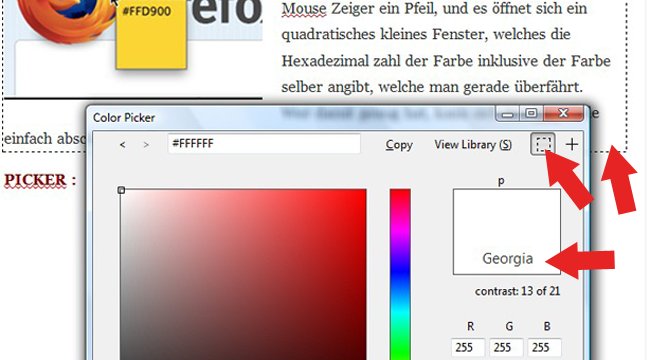This screenshot has height=360, width=650.
Task: Click the Georgia font label in preview
Action: pyautogui.click(x=507, y=258)
